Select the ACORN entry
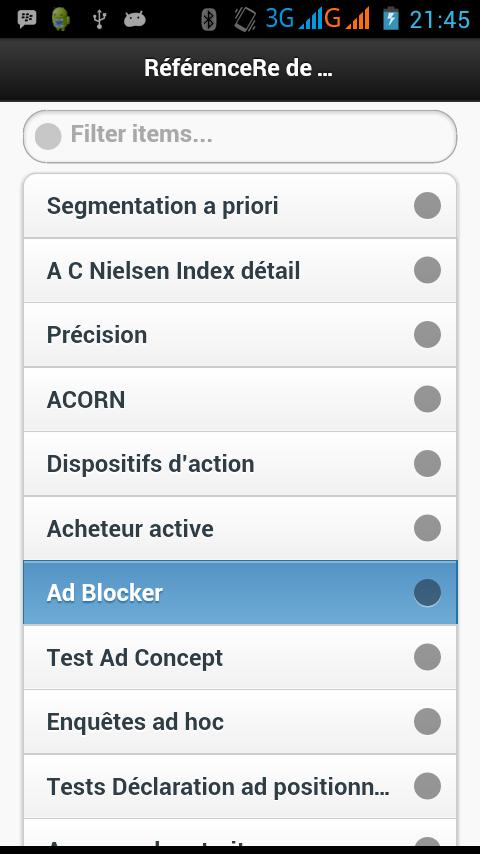Screen dimensions: 480x854 pyautogui.click(x=240, y=399)
